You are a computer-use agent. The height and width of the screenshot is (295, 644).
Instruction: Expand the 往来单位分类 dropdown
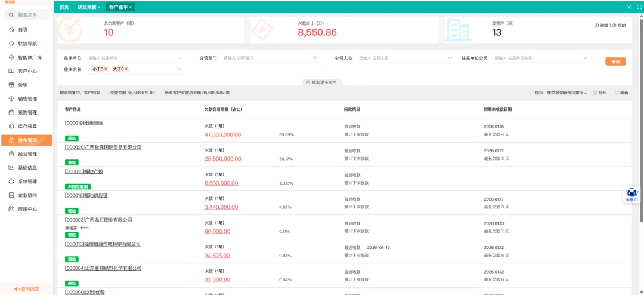pyautogui.click(x=586, y=57)
